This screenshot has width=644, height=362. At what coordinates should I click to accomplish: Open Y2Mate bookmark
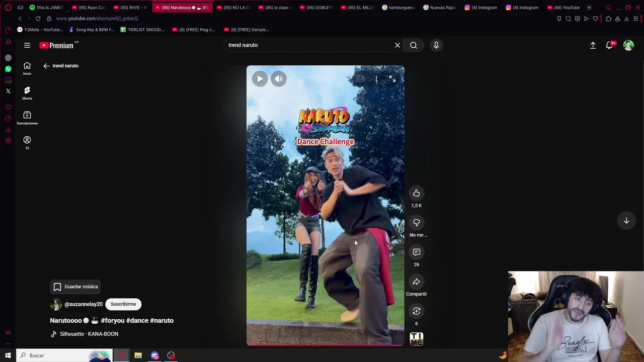point(40,30)
